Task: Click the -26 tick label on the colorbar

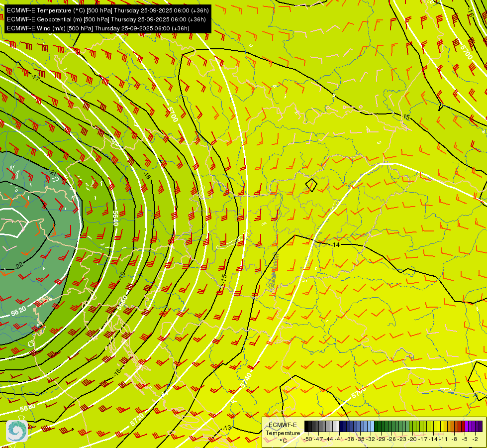Action: (392, 439)
